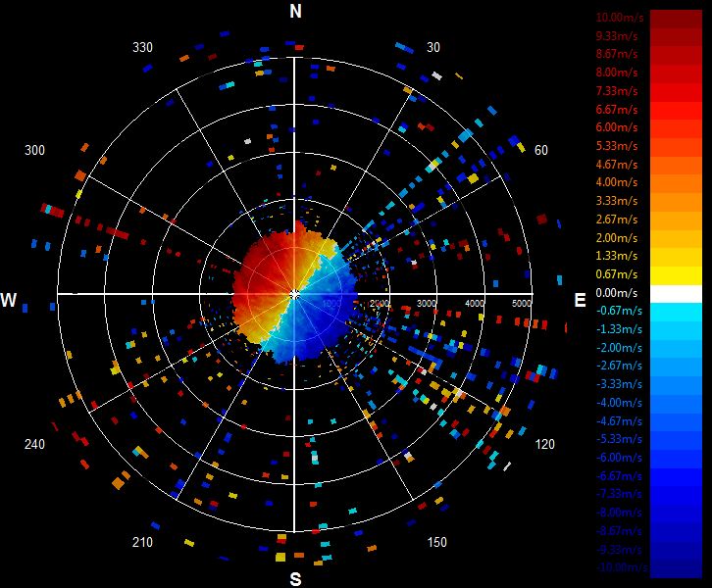The image size is (712, 588).
Task: Click the 8.00m/s legend label
Action: coord(617,73)
